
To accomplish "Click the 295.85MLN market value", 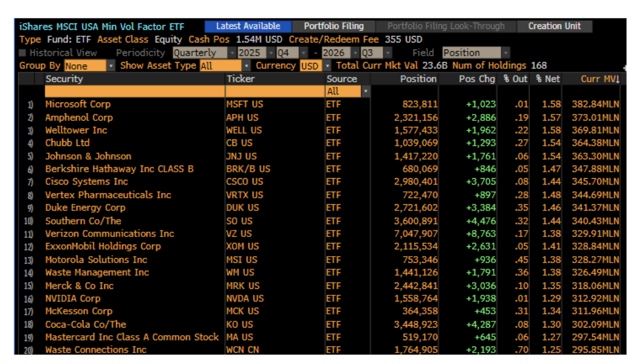I will coord(596,350).
